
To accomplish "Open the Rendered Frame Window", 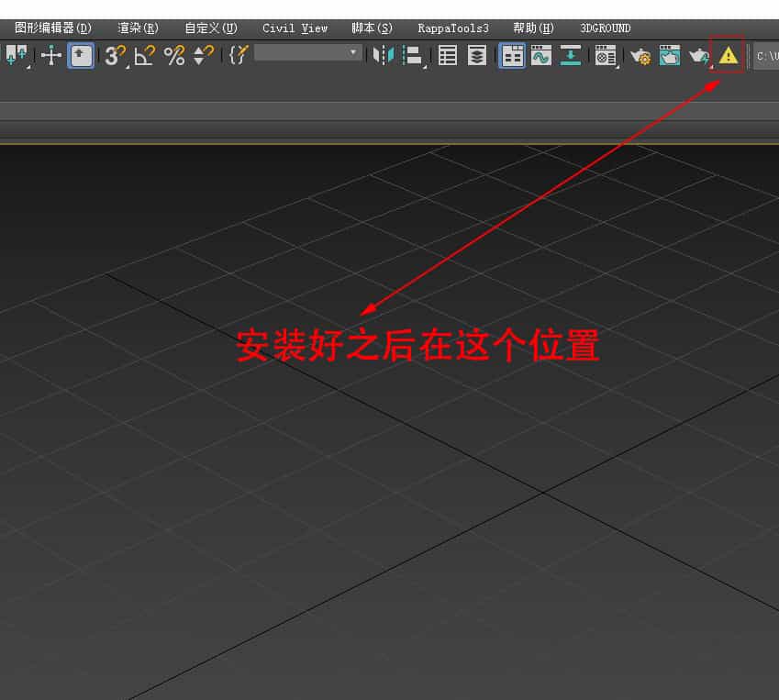I will pos(670,56).
